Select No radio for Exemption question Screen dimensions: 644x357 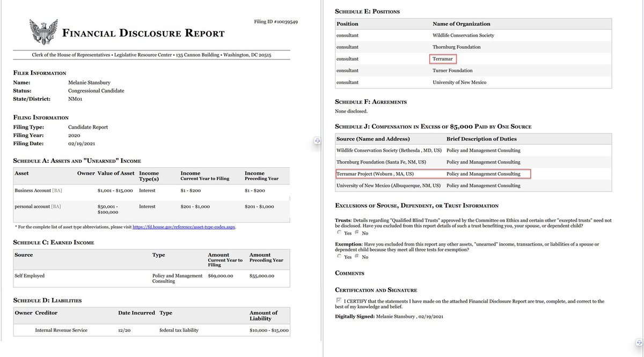356,256
